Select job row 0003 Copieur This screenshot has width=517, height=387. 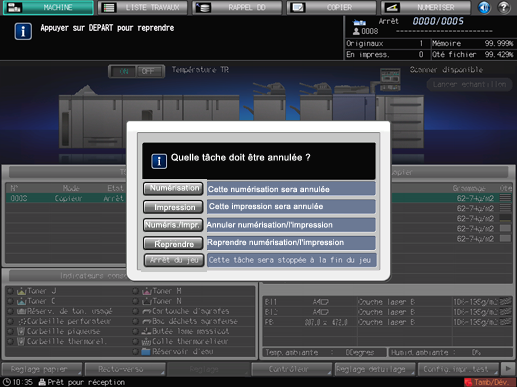coord(67,198)
